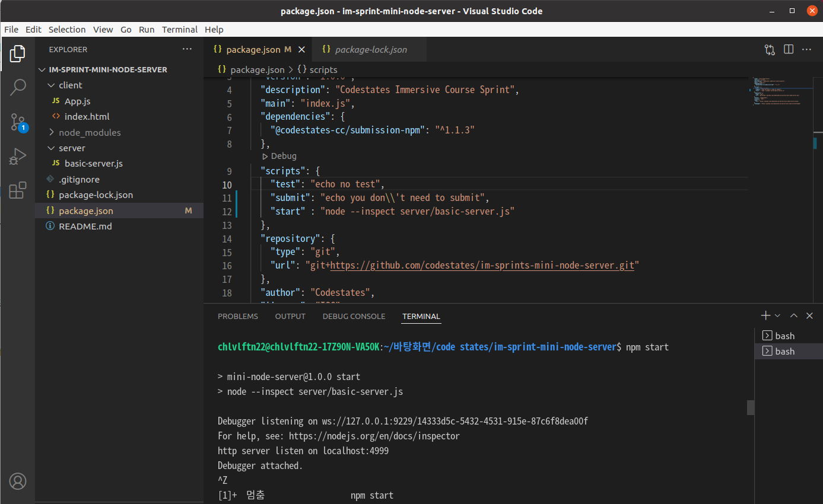The image size is (823, 504).
Task: Select the second bash terminal
Action: click(788, 351)
